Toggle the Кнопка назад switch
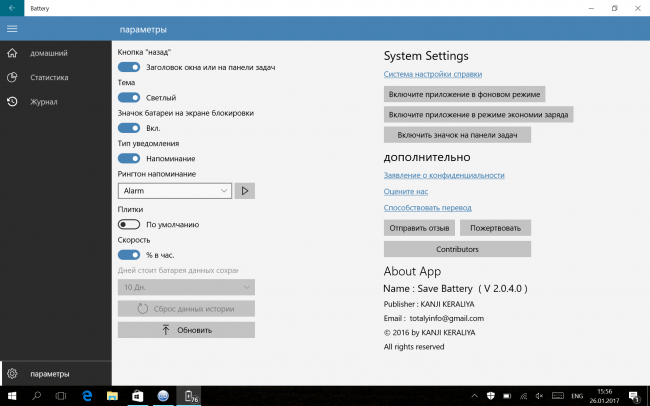650x406 pixels. point(129,67)
